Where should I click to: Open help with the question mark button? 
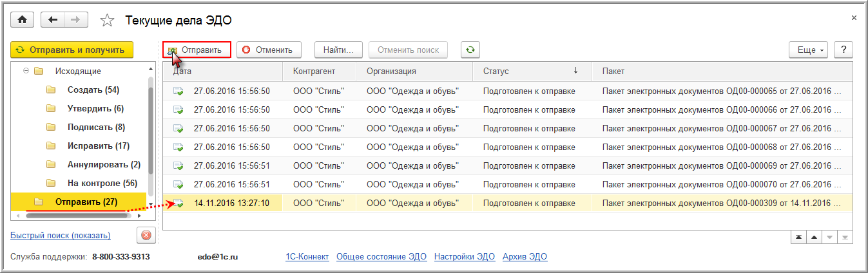pos(844,50)
